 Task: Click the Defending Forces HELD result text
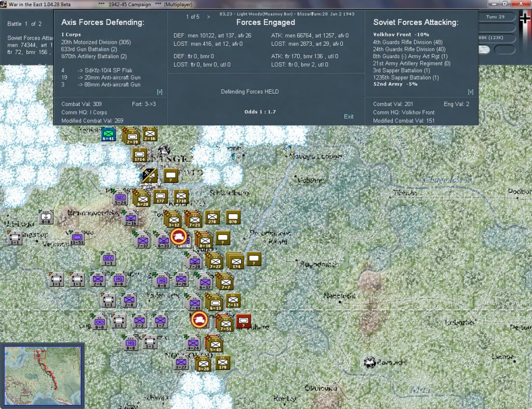pyautogui.click(x=250, y=91)
